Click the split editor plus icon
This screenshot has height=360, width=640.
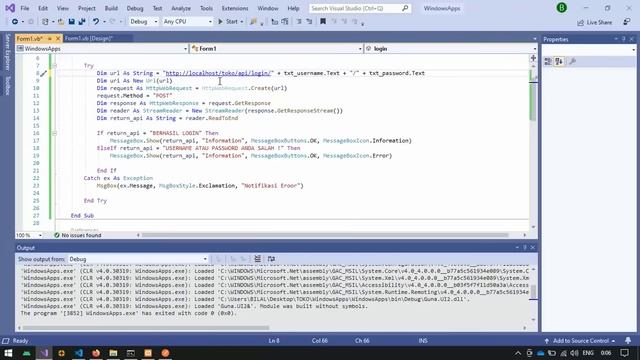pos(533,58)
